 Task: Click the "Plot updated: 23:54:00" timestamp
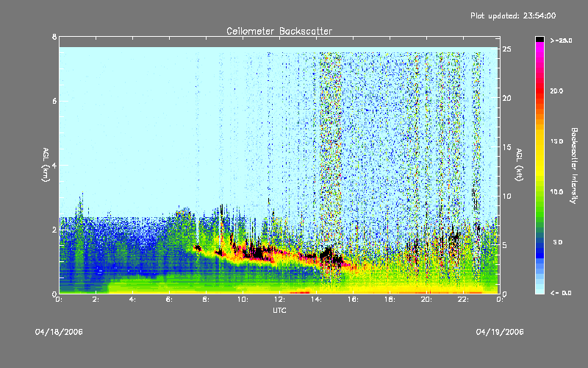[513, 15]
